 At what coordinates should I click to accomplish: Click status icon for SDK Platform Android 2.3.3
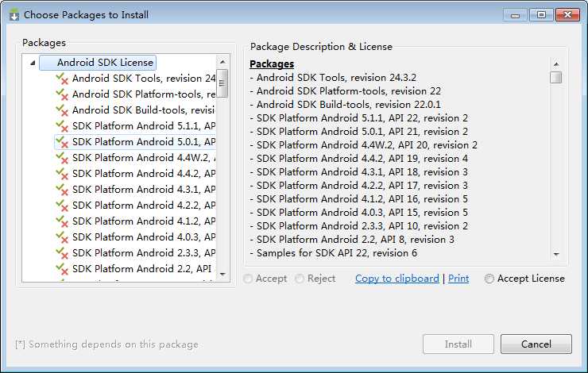click(62, 253)
